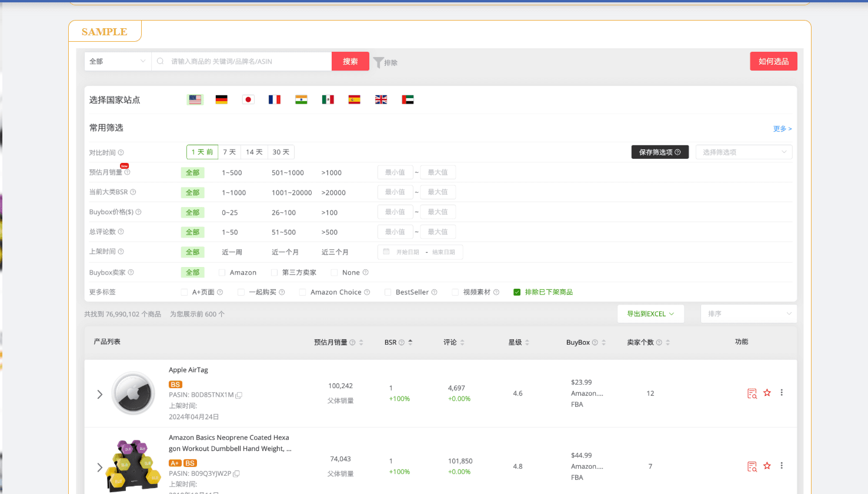Screen dimensions: 868x494
Task: Open Apple AirTag product detail icon
Action: coord(752,393)
